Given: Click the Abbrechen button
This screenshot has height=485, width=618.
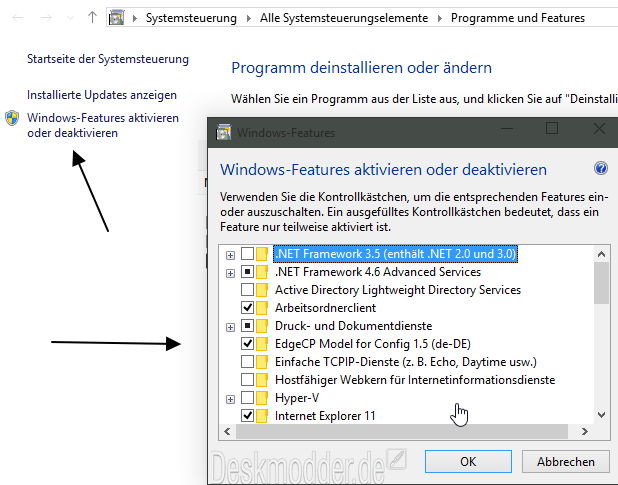Looking at the screenshot, I should pos(566,461).
